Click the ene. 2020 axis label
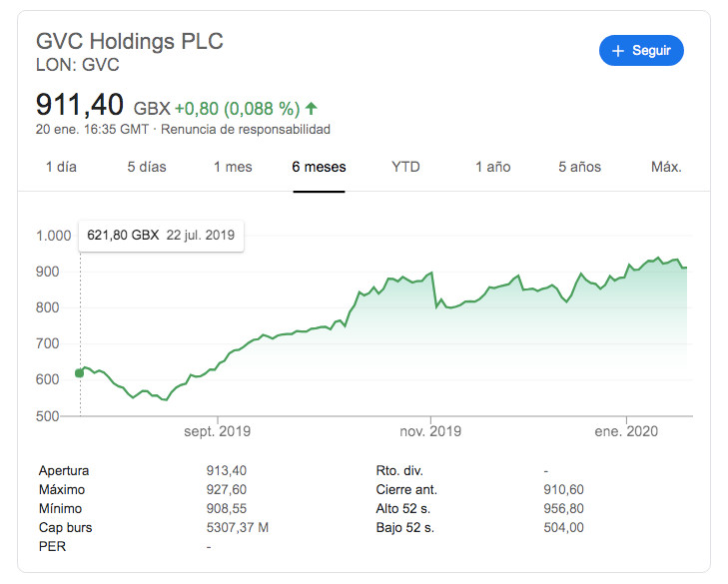 [x=626, y=431]
